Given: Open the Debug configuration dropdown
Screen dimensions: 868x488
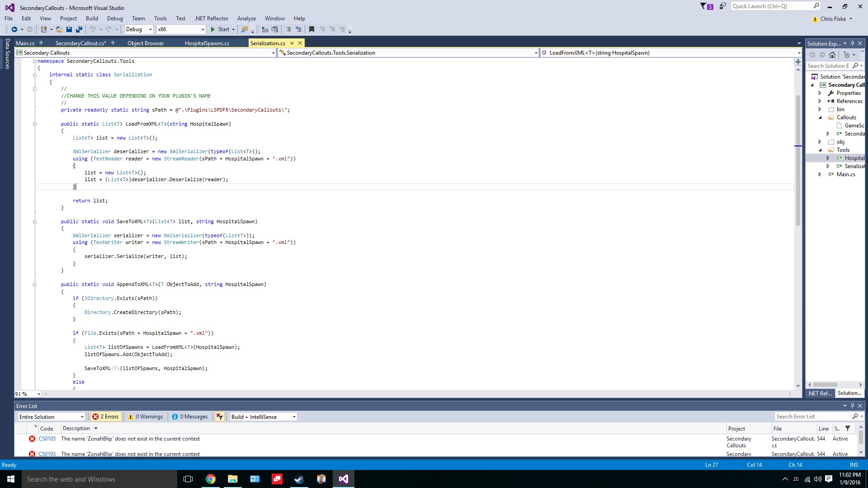Looking at the screenshot, I should point(138,29).
